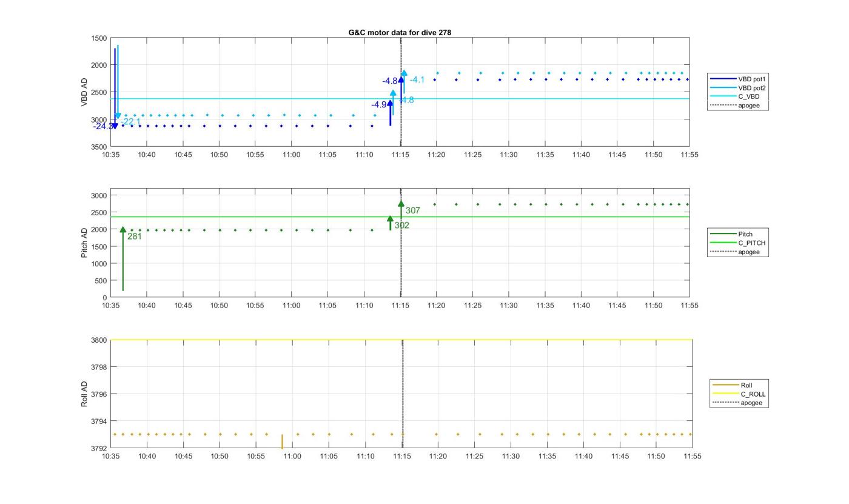Click the '3792' tick on Roll axis
Viewport: 849px width, 504px height.
(99, 449)
